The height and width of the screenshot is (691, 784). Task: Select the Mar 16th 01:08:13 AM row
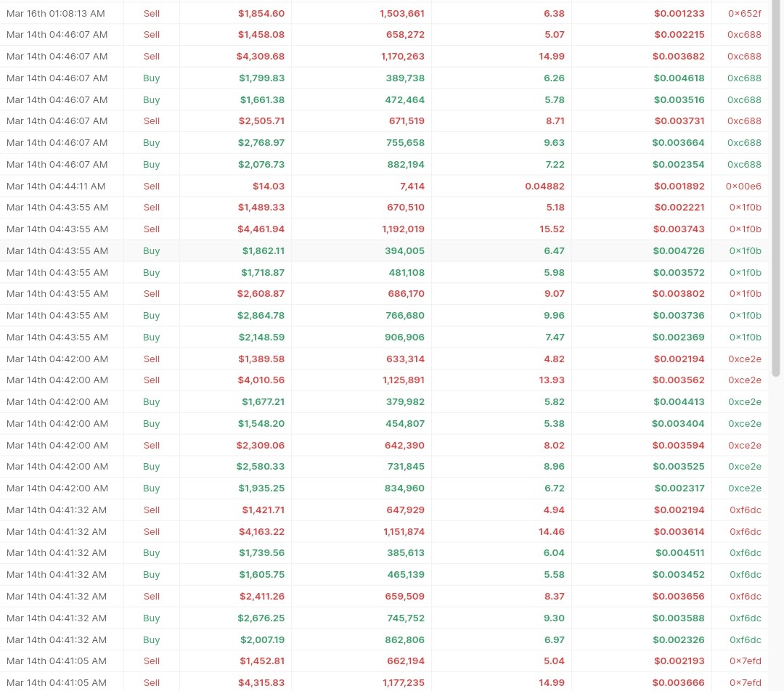click(384, 14)
